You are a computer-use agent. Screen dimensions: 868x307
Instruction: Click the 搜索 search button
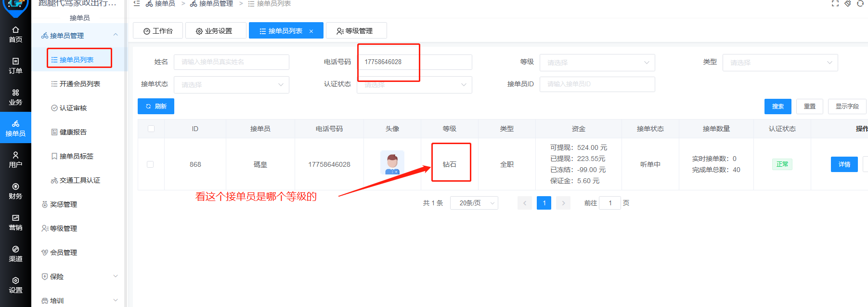[778, 107]
